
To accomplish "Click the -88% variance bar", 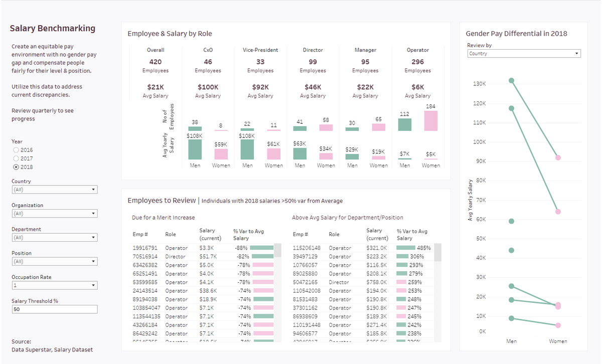I will point(261,248).
